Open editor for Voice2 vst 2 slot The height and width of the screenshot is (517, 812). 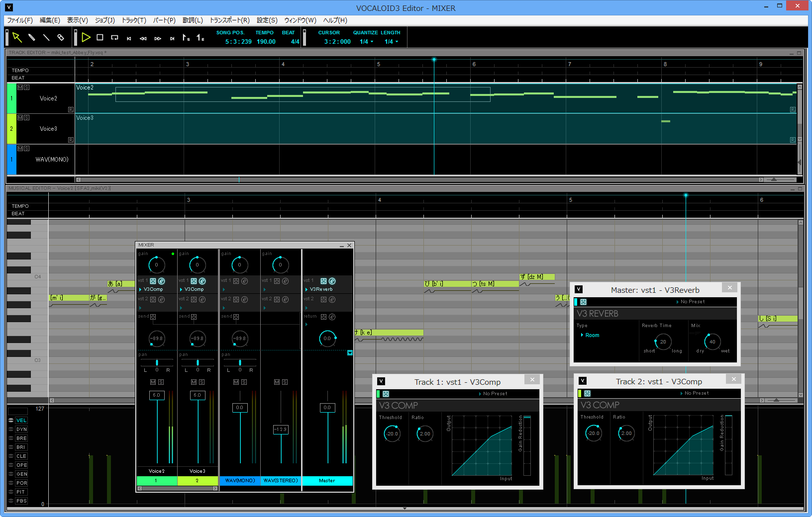[x=161, y=299]
